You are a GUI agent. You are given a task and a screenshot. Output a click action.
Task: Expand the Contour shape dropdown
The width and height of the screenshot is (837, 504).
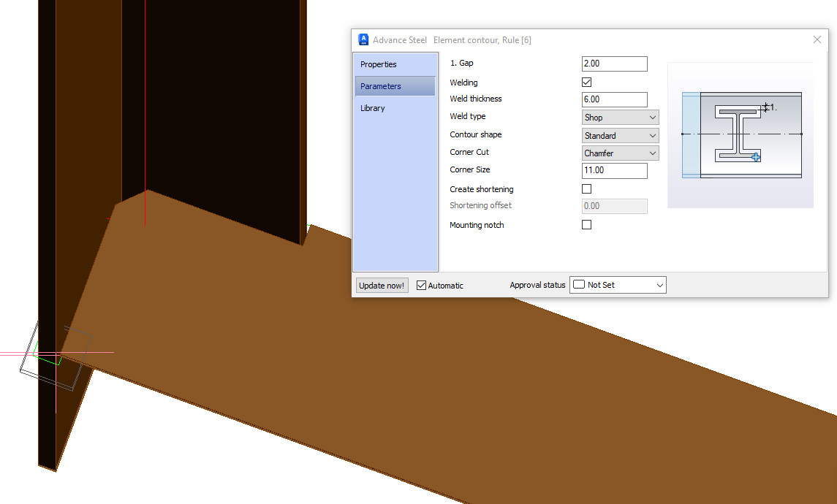pyautogui.click(x=621, y=135)
